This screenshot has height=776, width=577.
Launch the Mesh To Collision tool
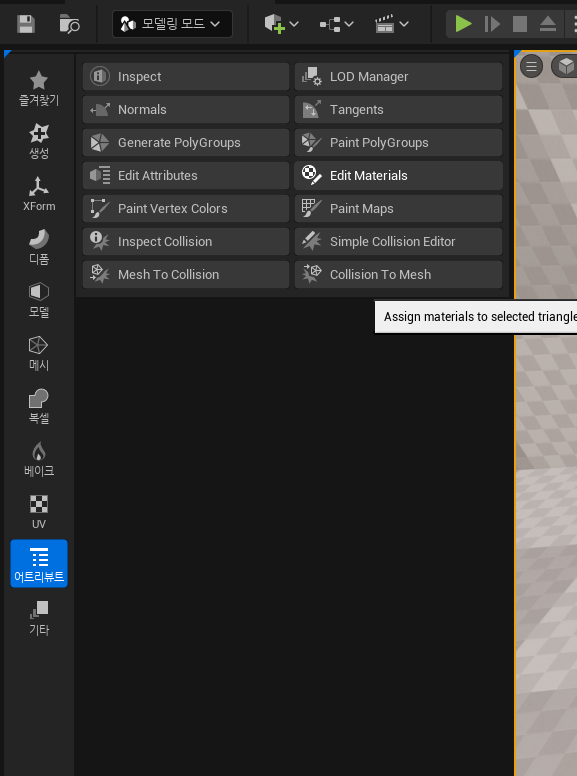[x=186, y=275]
